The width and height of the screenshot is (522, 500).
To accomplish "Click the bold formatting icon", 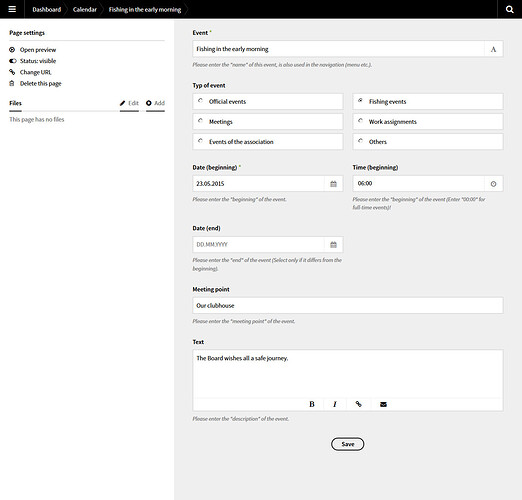I will 312,404.
